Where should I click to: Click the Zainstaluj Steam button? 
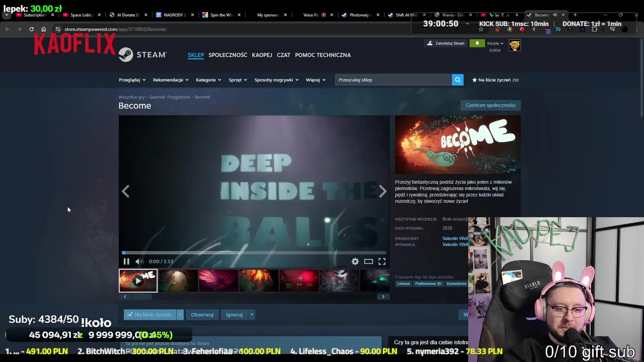point(446,43)
